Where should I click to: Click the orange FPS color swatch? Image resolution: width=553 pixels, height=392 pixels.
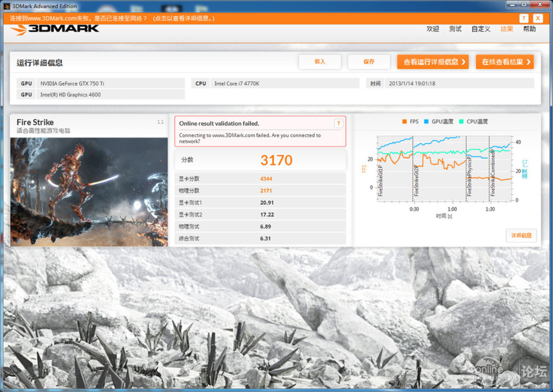point(404,121)
